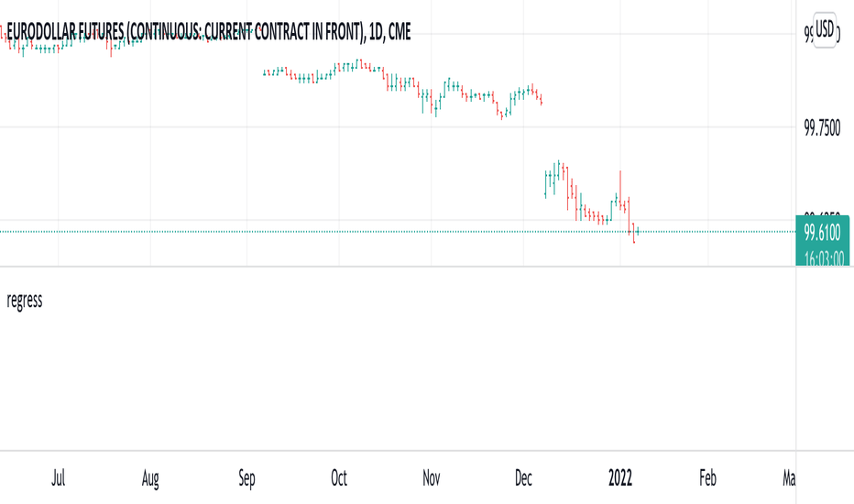The width and height of the screenshot is (854, 504).
Task: Click the regress indicator label
Action: click(25, 301)
